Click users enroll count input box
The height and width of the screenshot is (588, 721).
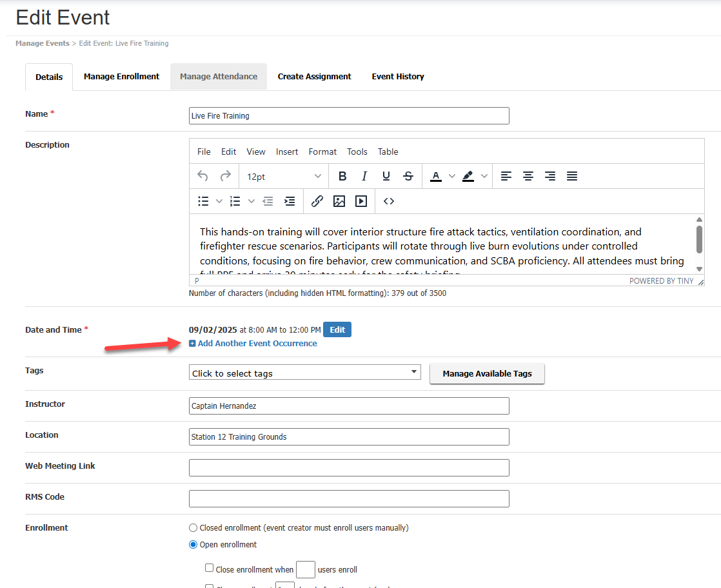pyautogui.click(x=305, y=569)
